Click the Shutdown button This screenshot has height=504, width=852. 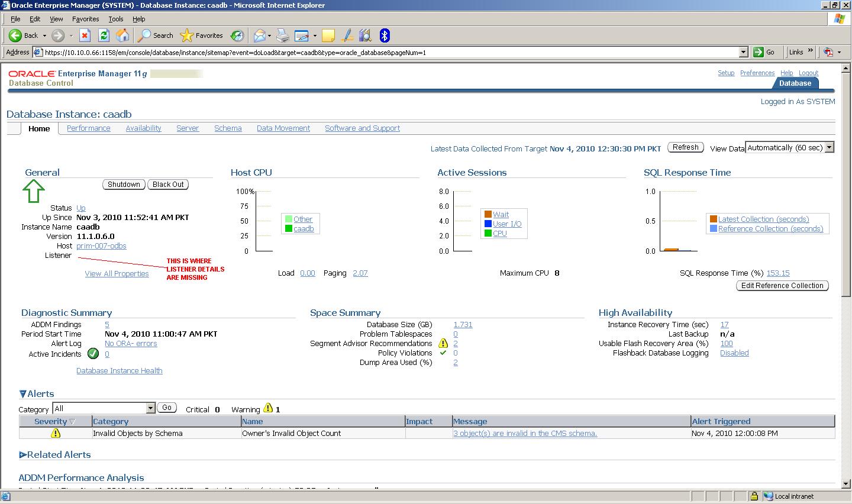(x=124, y=185)
